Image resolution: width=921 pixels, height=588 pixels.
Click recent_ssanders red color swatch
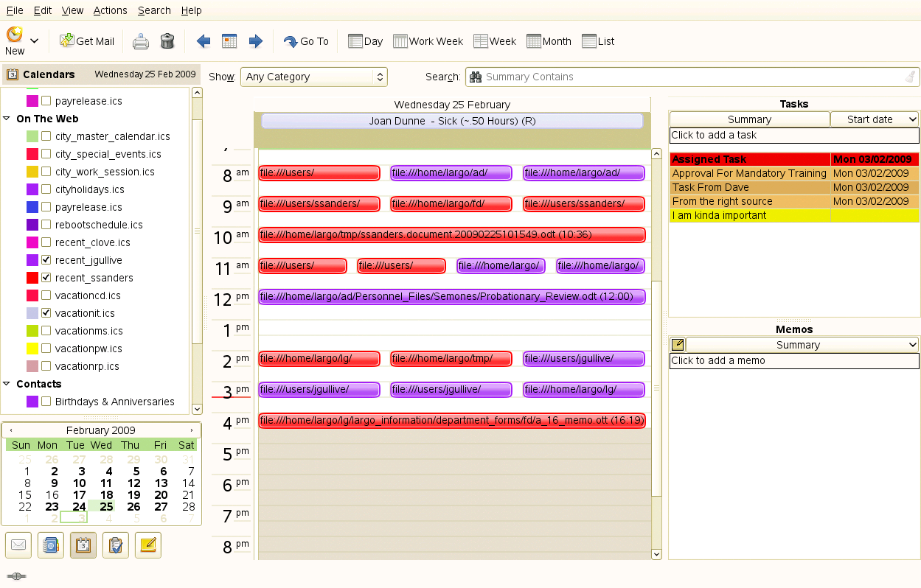32,278
